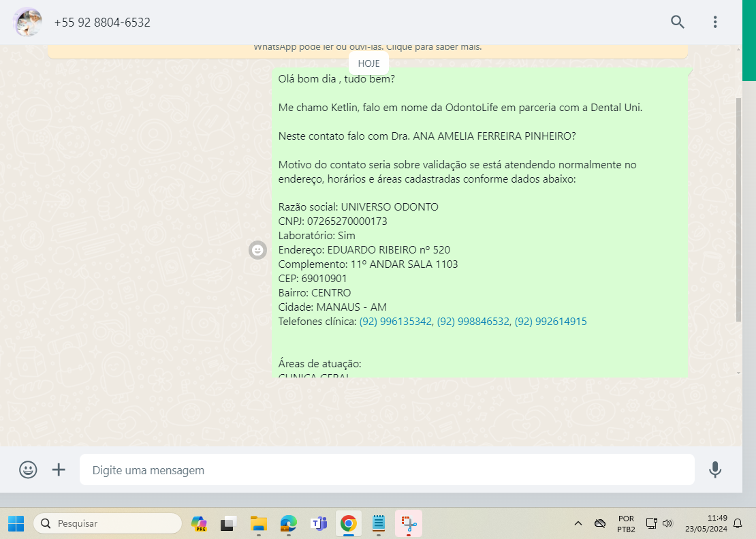Search within the conversation
This screenshot has width=756, height=539.
coord(678,22)
